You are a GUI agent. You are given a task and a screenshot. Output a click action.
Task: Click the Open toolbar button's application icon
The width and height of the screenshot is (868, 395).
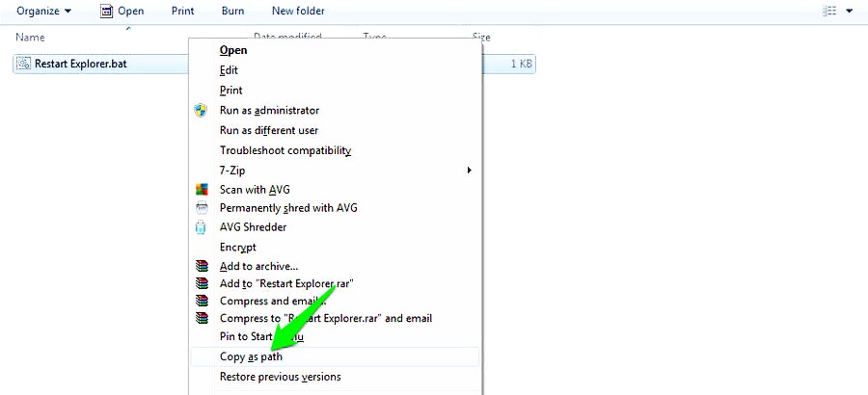click(107, 11)
